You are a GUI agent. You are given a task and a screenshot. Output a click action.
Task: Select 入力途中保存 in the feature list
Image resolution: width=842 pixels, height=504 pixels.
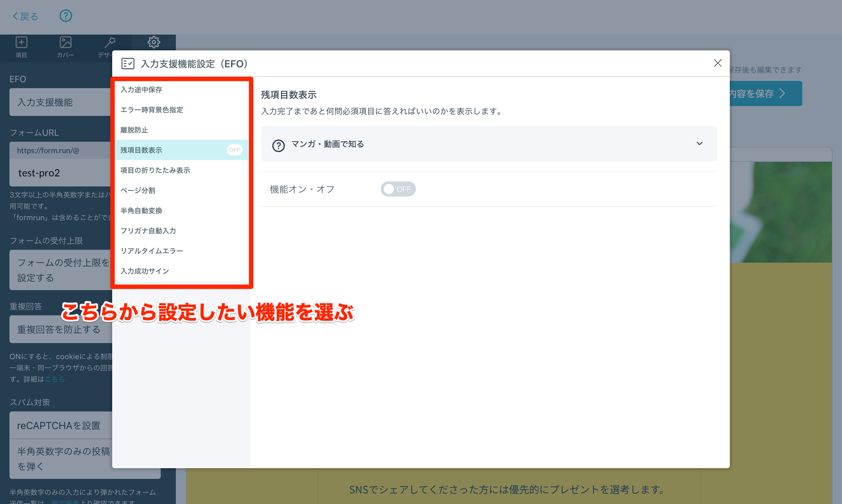pyautogui.click(x=141, y=90)
